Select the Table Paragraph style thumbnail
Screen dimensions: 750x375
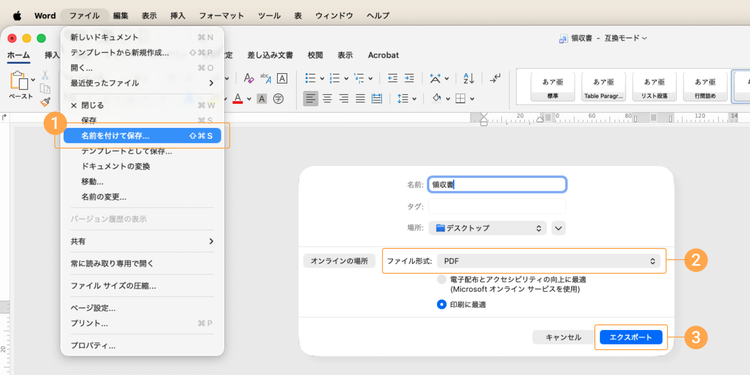603,87
